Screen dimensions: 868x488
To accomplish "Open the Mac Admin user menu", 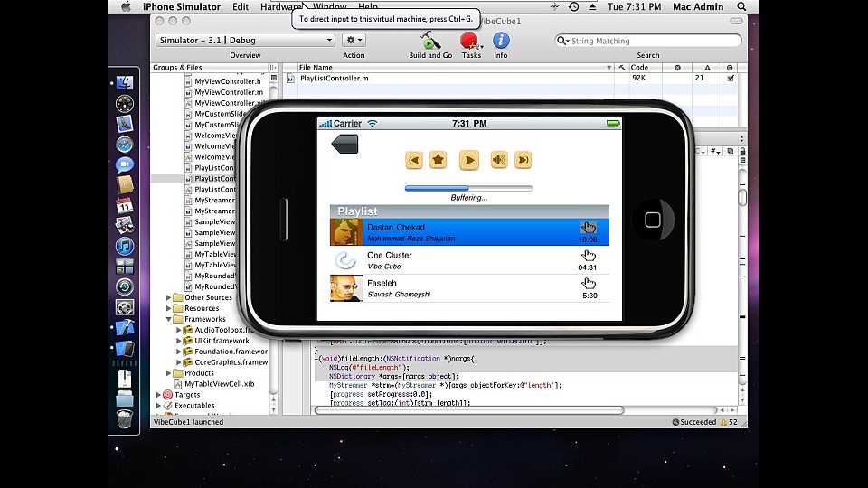I will tap(698, 6).
